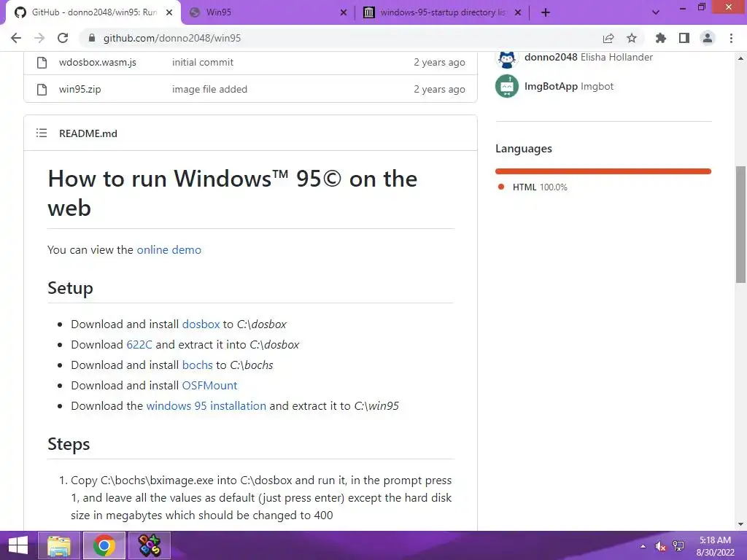Switch to windows-95-startup directory listing tab
Image resolution: width=747 pixels, height=560 pixels.
(x=442, y=12)
